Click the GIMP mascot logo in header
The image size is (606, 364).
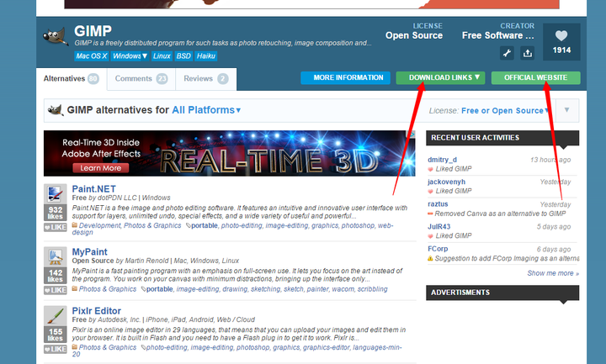click(56, 37)
